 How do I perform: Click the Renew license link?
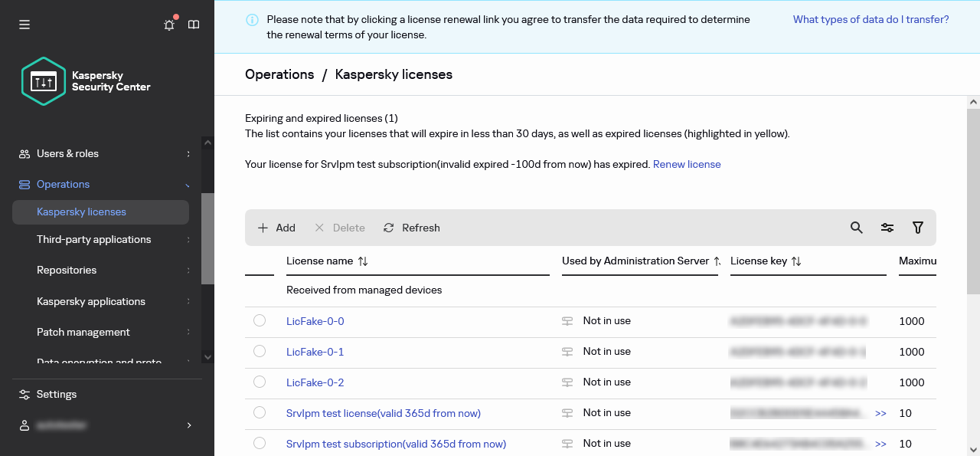tap(686, 164)
